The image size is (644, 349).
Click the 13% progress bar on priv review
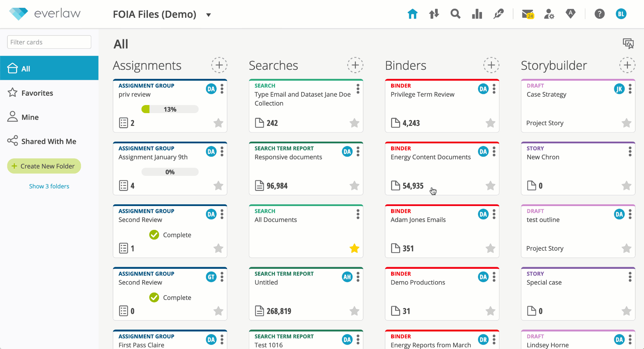[x=170, y=109]
